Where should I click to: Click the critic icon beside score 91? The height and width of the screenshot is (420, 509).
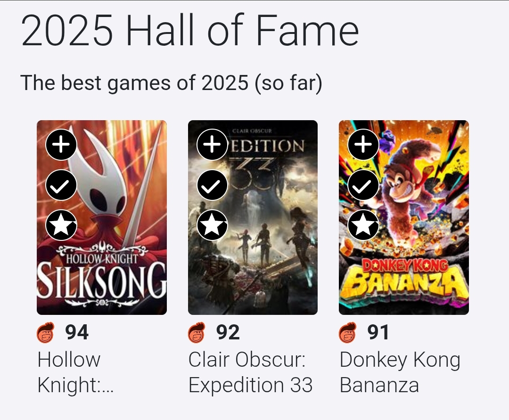348,333
